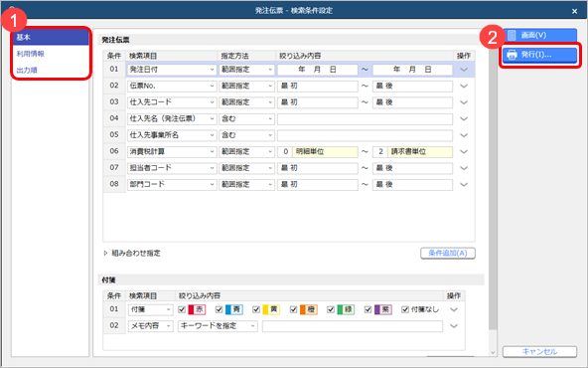Open the メモ内容 search item dropdown
Image resolution: width=588 pixels, height=368 pixels.
[x=150, y=326]
